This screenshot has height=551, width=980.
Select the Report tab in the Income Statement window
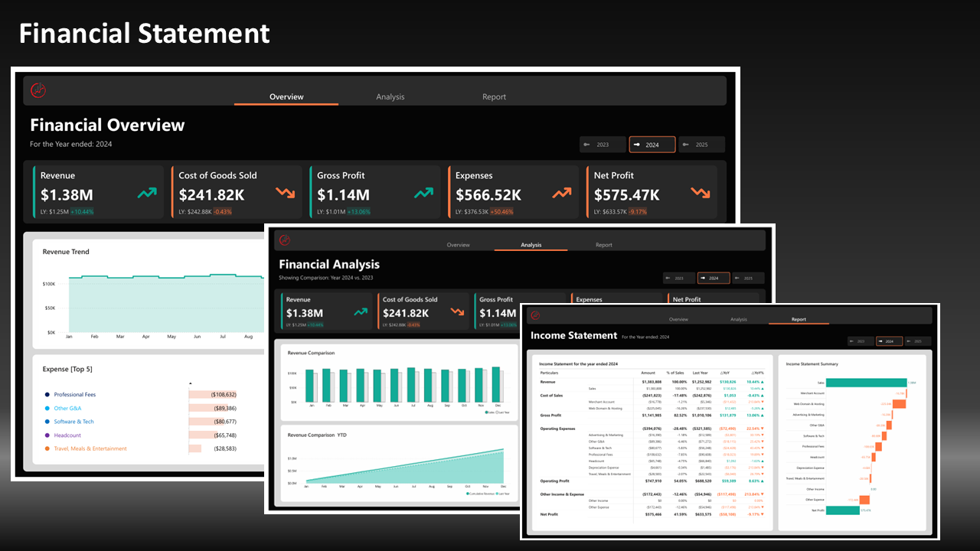[x=799, y=319]
